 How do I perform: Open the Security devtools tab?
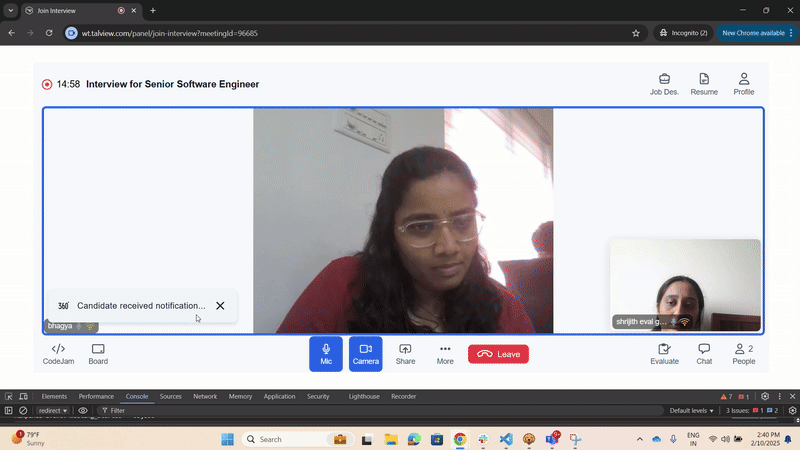[x=318, y=396]
